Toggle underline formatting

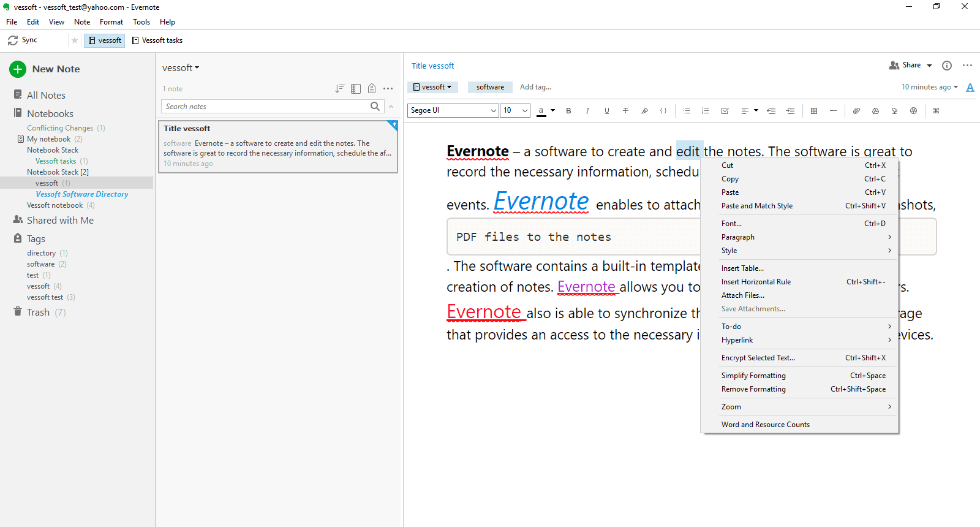point(607,111)
